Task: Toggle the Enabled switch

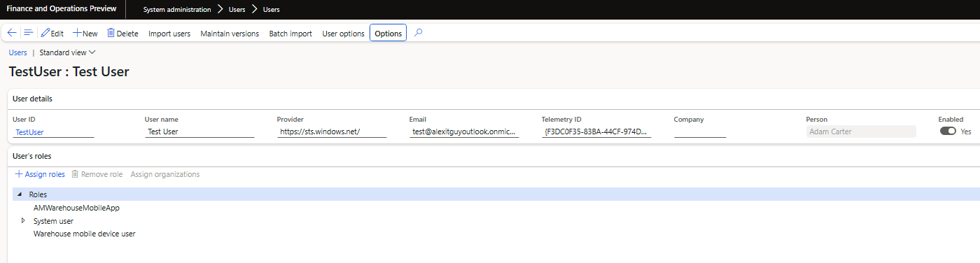Action: click(948, 131)
